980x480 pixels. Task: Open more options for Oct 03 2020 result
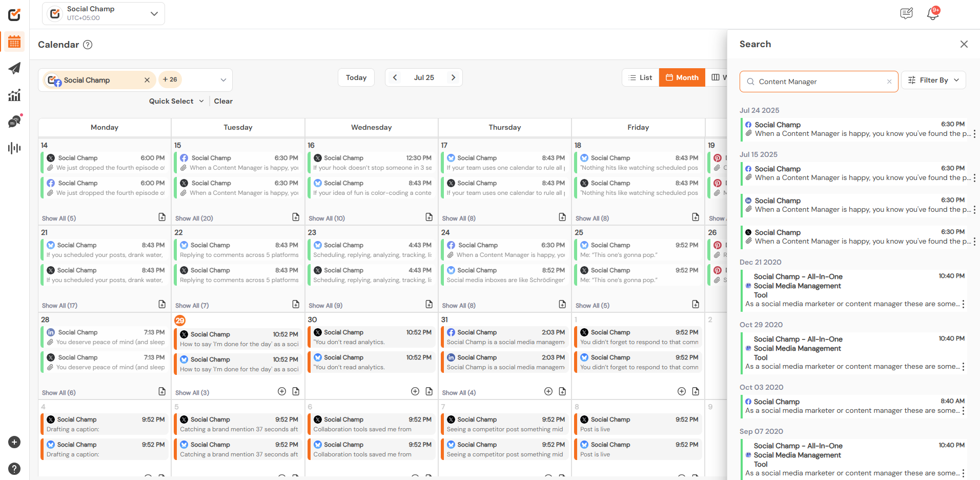tap(964, 411)
